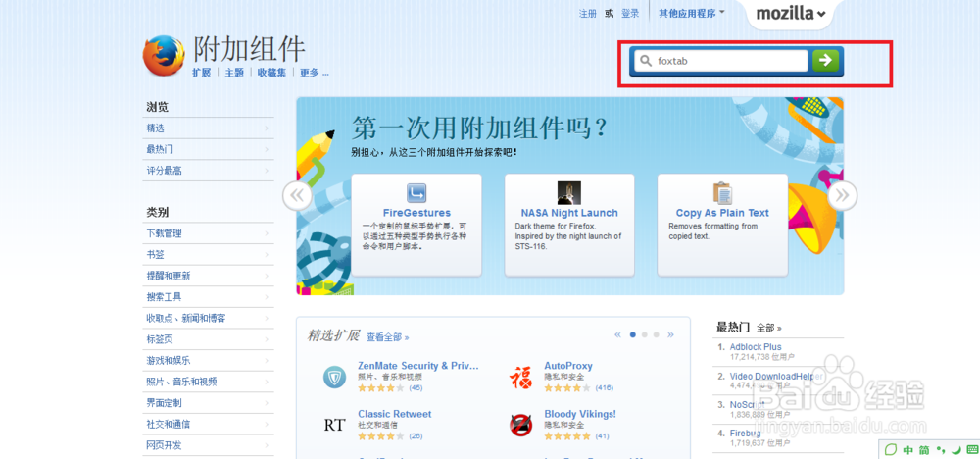Image resolution: width=980 pixels, height=459 pixels.
Task: Click the 登录 link
Action: (630, 14)
